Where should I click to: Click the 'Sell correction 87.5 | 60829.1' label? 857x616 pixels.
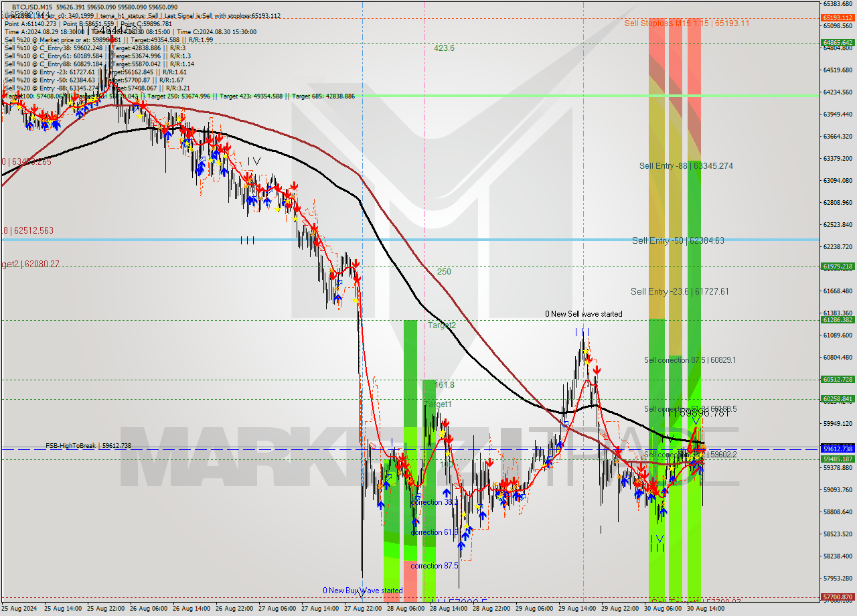[x=690, y=360]
